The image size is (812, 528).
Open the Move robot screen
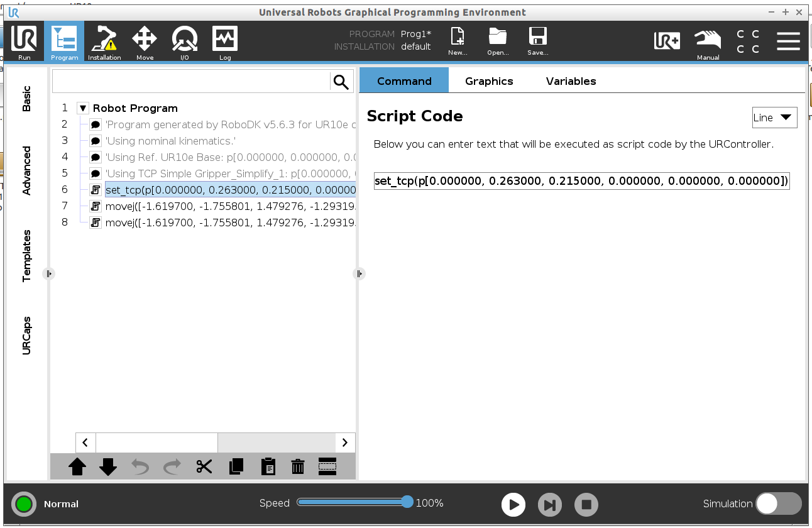point(144,43)
